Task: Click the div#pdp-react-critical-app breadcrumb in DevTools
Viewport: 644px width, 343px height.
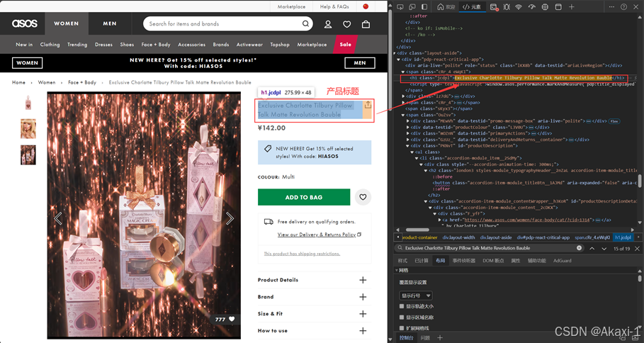Action: tap(543, 237)
